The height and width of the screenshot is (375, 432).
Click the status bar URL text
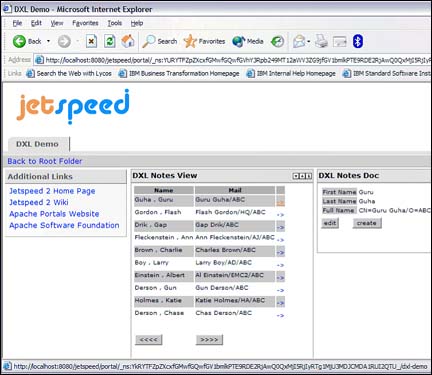(220, 367)
